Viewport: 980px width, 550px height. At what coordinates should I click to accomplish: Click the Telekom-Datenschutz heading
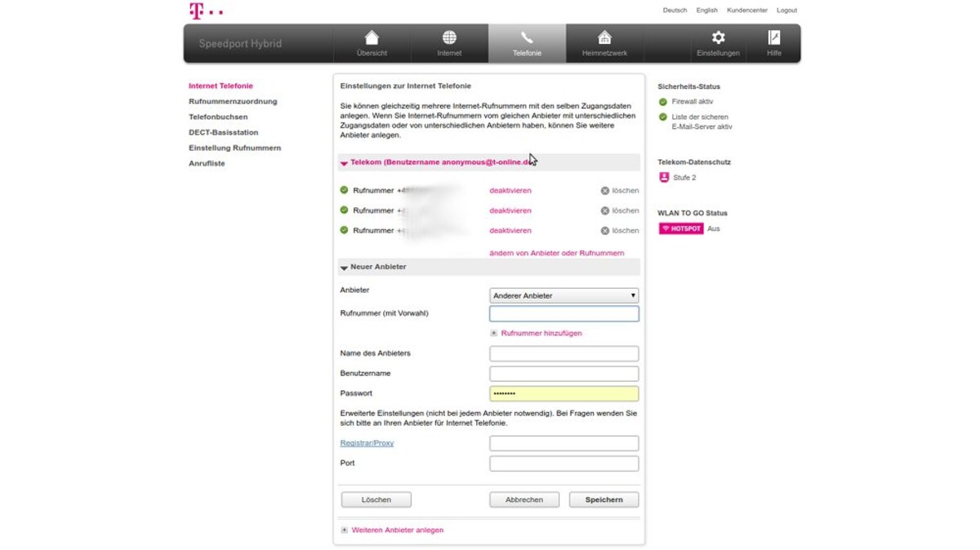694,162
